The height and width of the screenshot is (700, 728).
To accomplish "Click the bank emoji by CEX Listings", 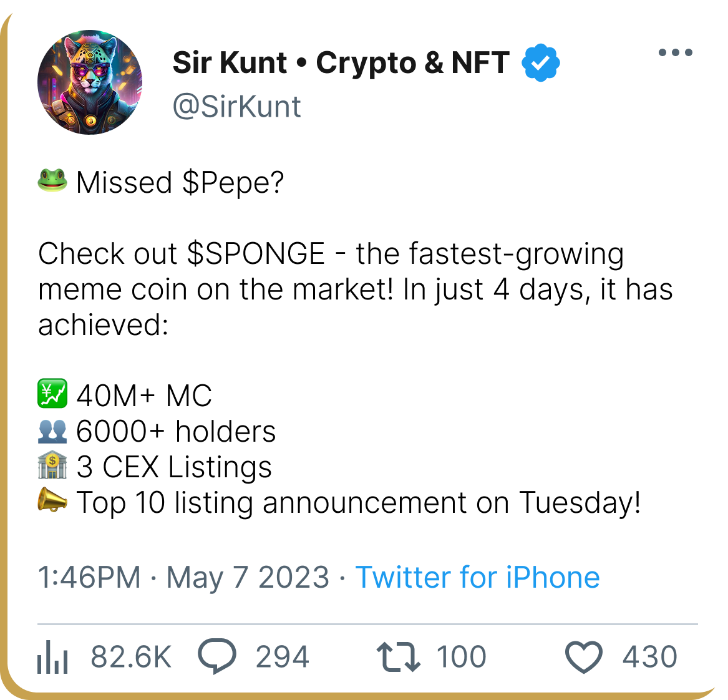I will (52, 467).
